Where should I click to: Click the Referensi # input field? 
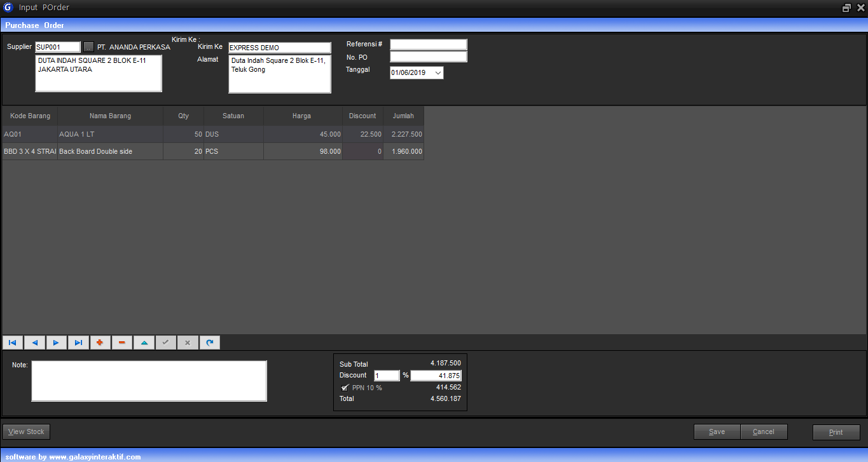[428, 44]
